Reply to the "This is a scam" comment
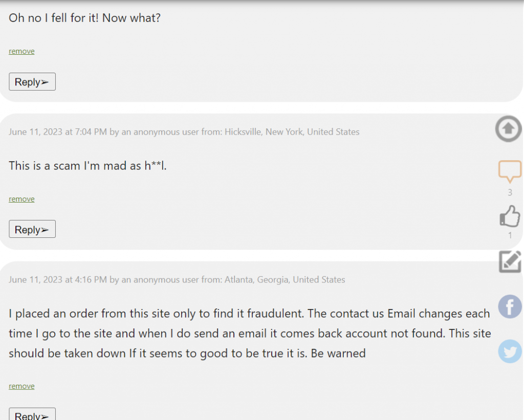Image resolution: width=524 pixels, height=420 pixels. coord(32,230)
